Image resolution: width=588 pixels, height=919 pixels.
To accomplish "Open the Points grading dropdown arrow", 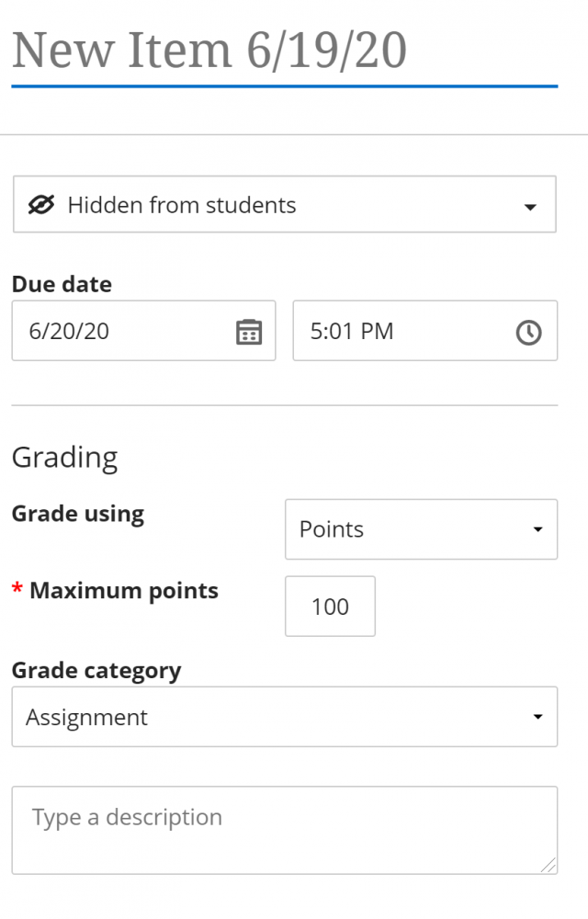I will click(537, 530).
